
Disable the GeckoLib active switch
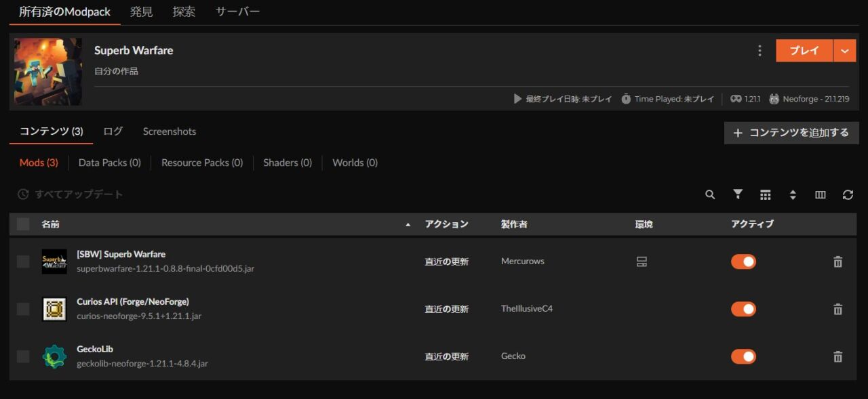click(x=743, y=356)
